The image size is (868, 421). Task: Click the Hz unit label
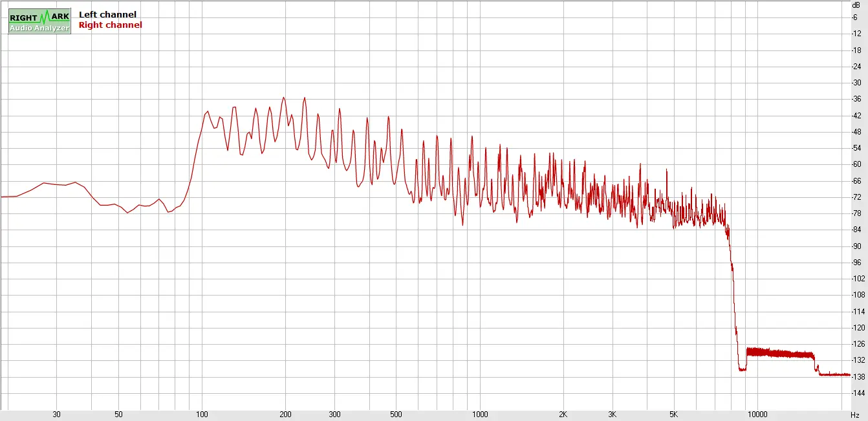pos(855,415)
